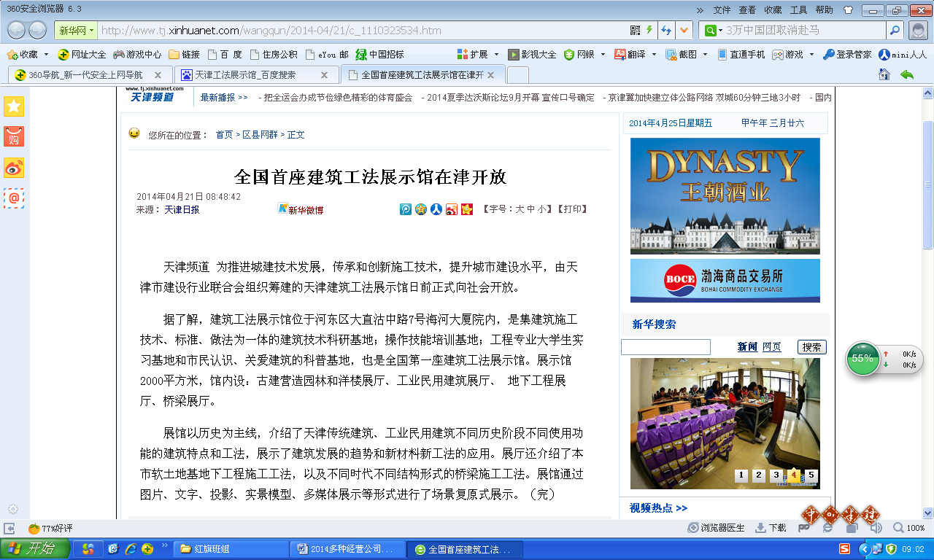Image resolution: width=934 pixels, height=560 pixels.
Task: Click the browser back arrow button
Action: click(x=17, y=30)
